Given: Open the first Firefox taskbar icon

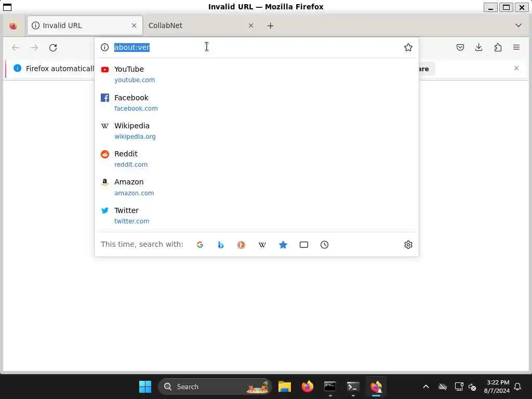Looking at the screenshot, I should point(308,387).
